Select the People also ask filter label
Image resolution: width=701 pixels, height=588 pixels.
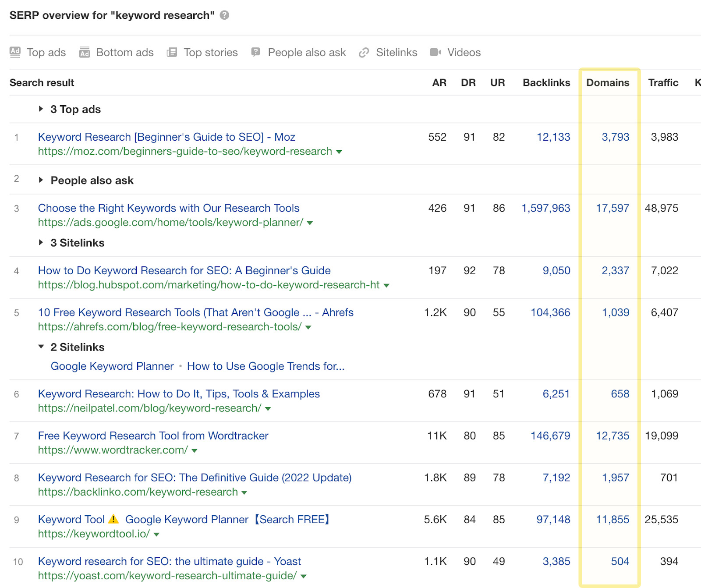(307, 53)
